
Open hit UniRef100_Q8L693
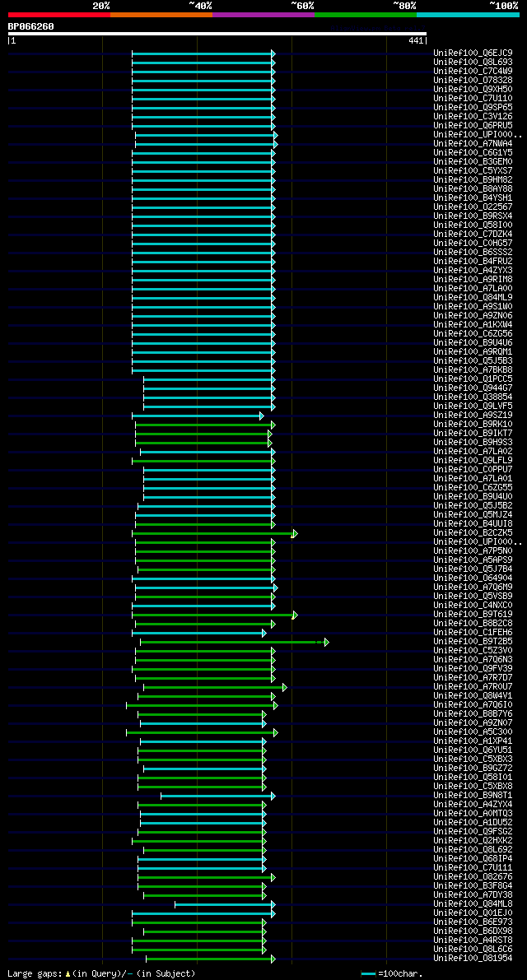(x=473, y=63)
